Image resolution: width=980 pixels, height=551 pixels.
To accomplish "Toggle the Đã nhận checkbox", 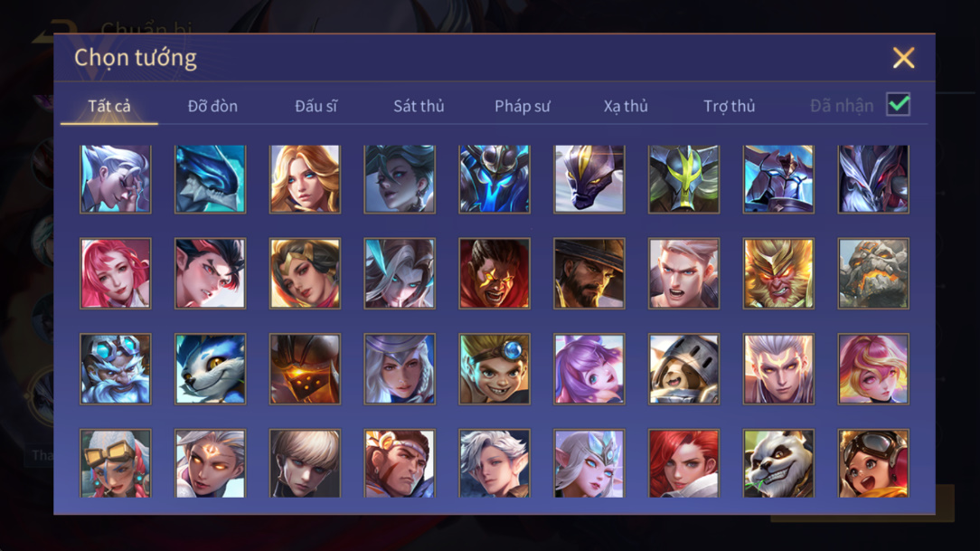I will pyautogui.click(x=898, y=104).
